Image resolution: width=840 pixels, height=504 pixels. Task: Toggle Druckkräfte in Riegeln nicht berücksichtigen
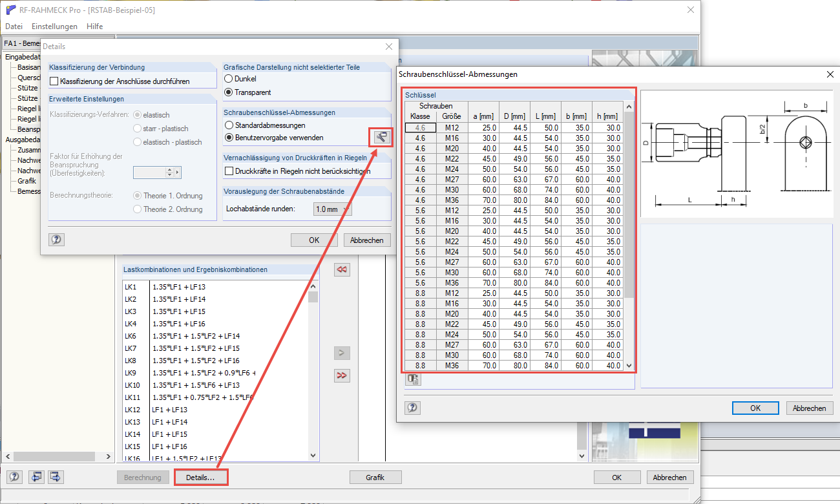point(229,171)
